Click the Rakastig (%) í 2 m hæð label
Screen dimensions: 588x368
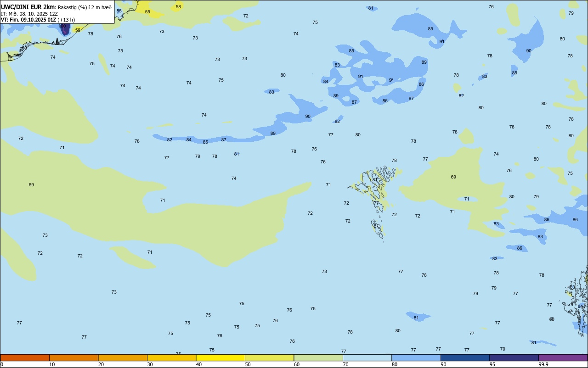[x=85, y=7]
